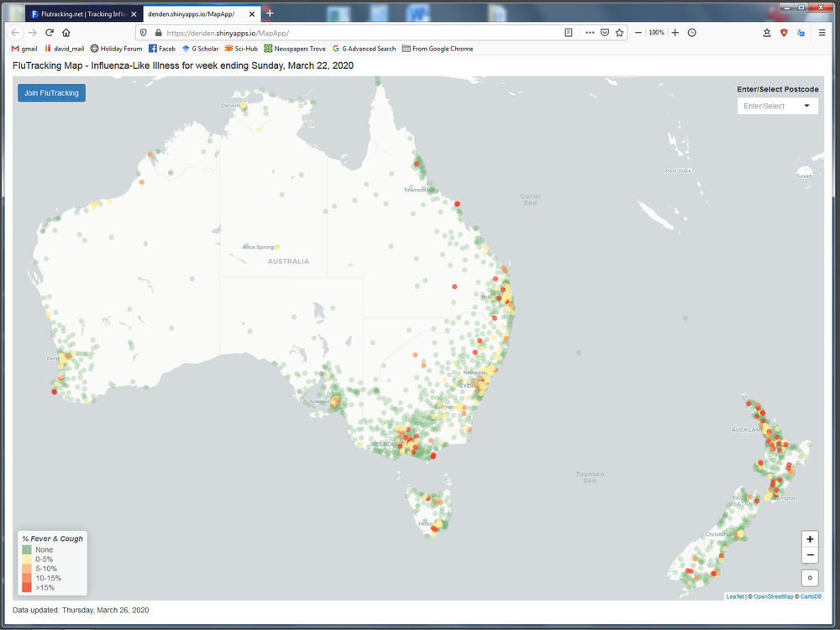Viewport: 840px width, 630px height.
Task: Open the Newspapers Trove bookmark
Action: [294, 49]
